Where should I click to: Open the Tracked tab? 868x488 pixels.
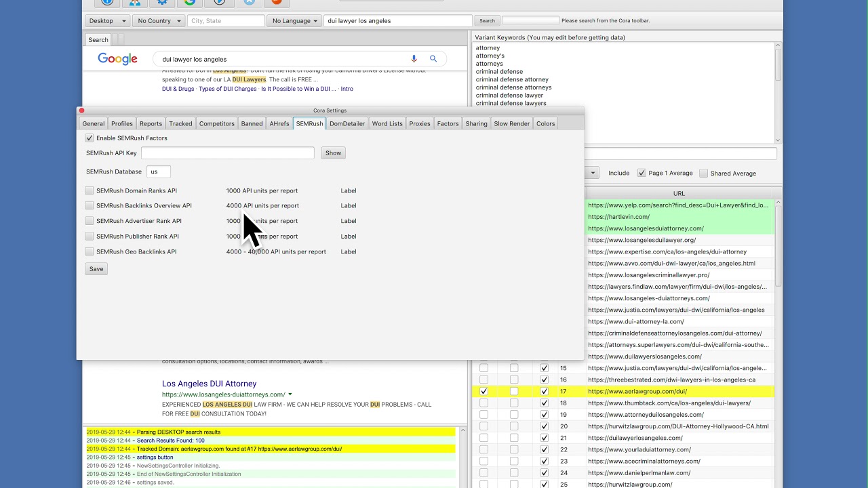(x=180, y=123)
